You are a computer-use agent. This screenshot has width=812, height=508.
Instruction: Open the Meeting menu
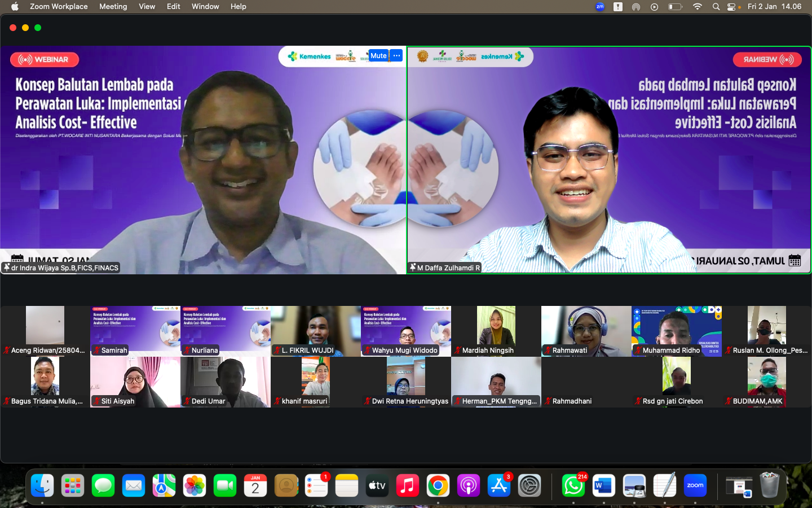113,7
